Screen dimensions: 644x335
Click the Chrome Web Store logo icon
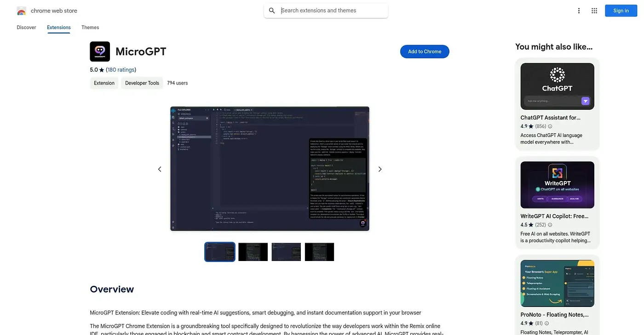[x=21, y=11]
